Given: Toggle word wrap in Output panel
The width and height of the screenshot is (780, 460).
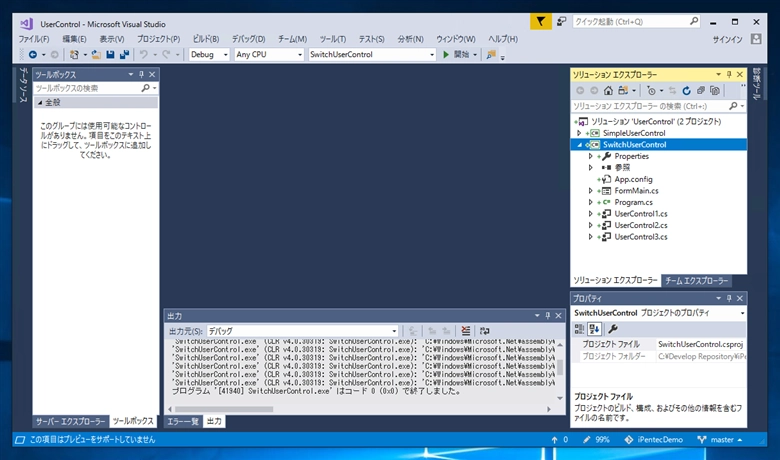Looking at the screenshot, I should (x=485, y=331).
